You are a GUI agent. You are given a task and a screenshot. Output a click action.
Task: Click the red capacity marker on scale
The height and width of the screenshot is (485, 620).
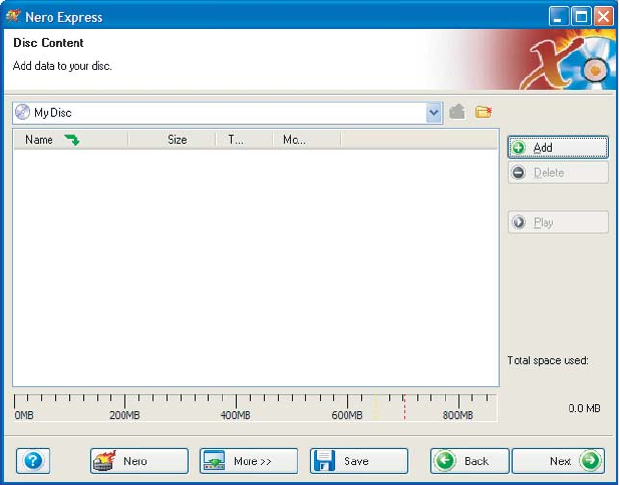pyautogui.click(x=404, y=406)
